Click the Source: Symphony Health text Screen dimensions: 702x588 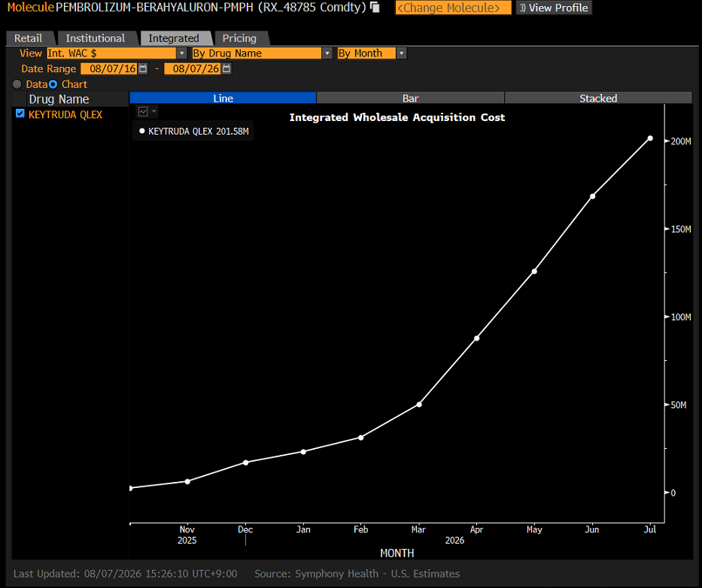tap(357, 574)
